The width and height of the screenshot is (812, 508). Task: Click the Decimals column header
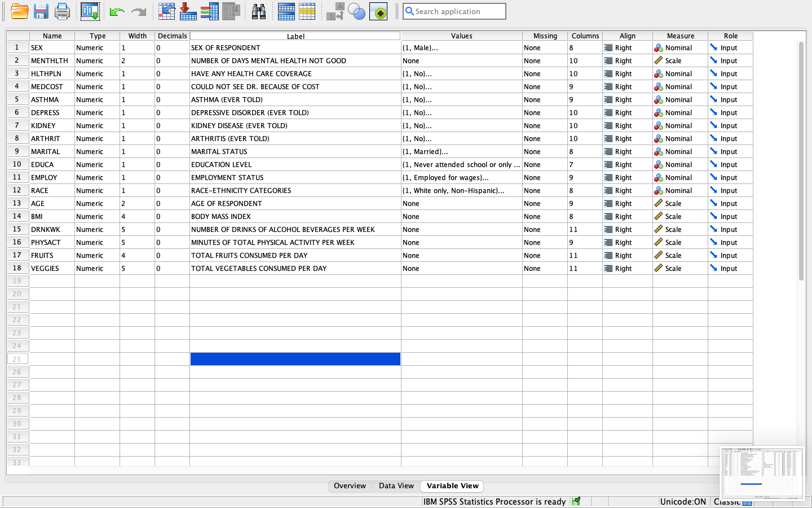[172, 36]
